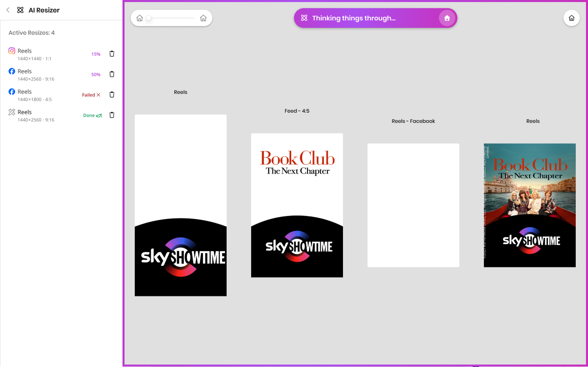The width and height of the screenshot is (588, 367).
Task: Delete the Done Reels 1440×2560 resize
Action: click(x=112, y=115)
